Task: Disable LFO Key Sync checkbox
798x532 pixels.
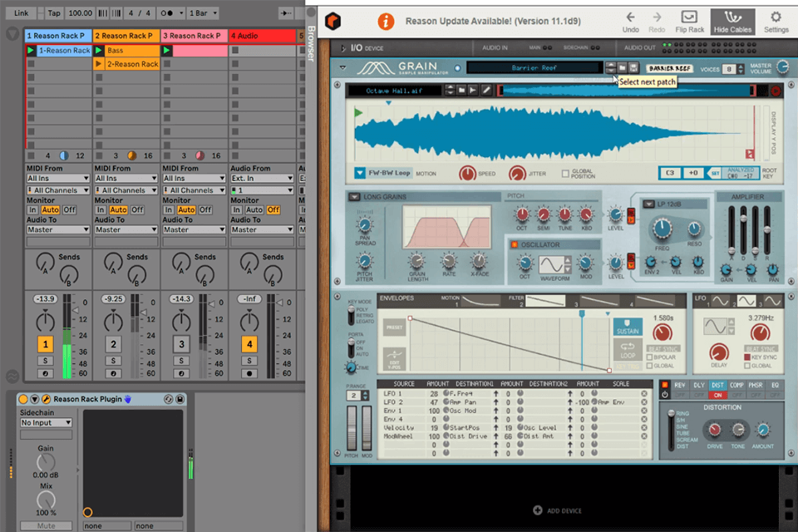Action: click(747, 357)
